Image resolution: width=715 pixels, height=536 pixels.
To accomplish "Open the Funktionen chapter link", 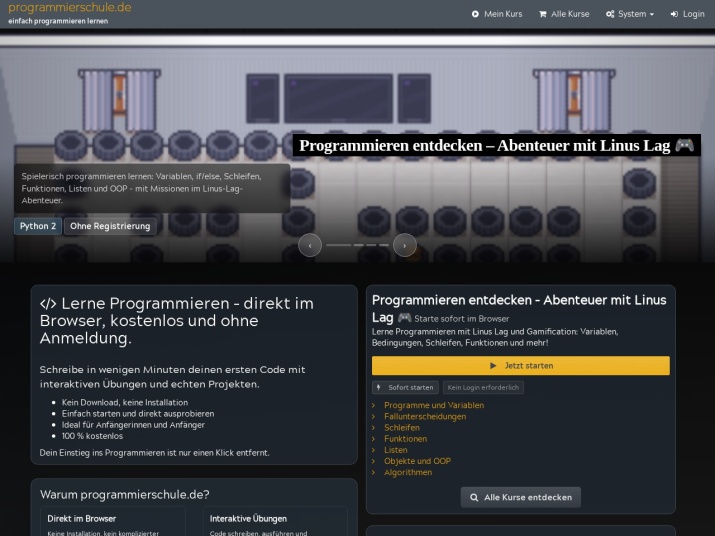I will click(405, 439).
